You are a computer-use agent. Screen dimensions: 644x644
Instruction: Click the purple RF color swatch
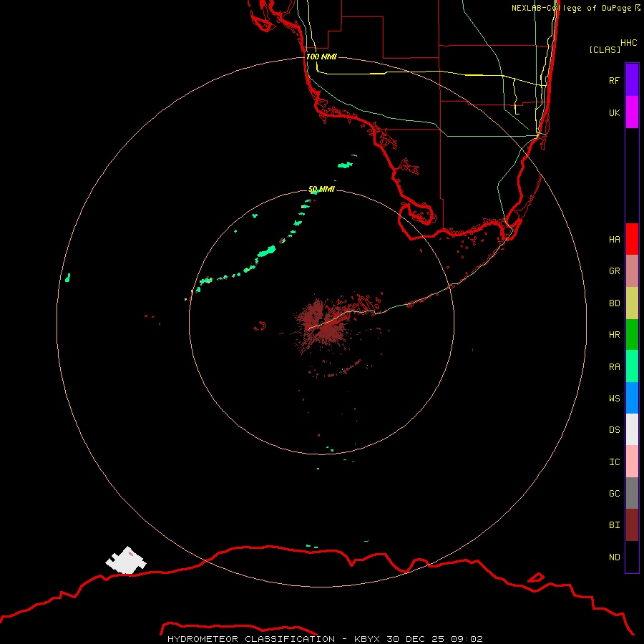coord(632,80)
